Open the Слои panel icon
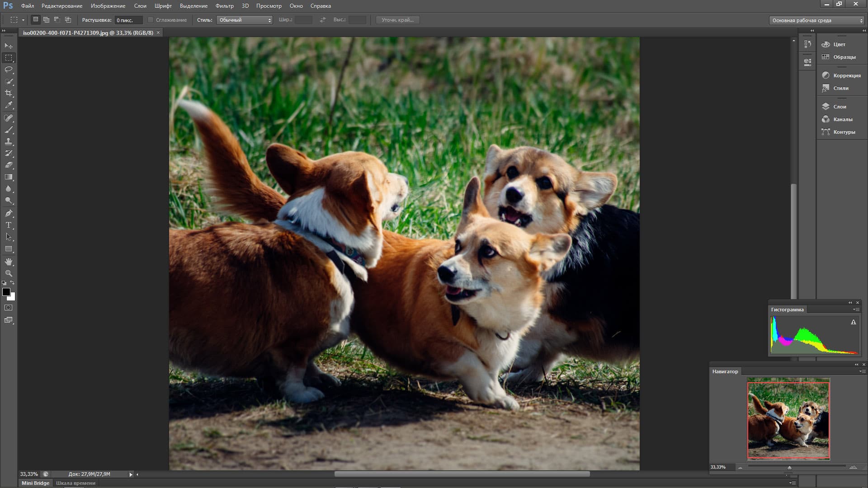Image resolution: width=868 pixels, height=488 pixels. (826, 107)
